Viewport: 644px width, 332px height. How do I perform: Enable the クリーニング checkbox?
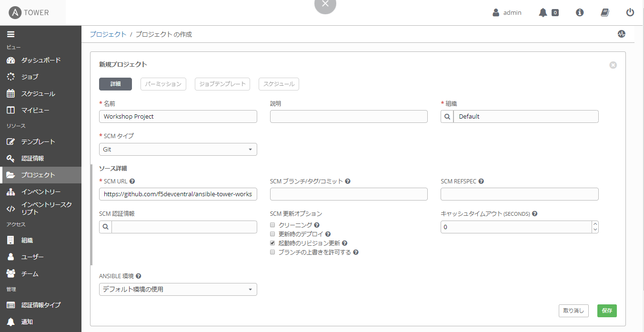click(x=272, y=225)
